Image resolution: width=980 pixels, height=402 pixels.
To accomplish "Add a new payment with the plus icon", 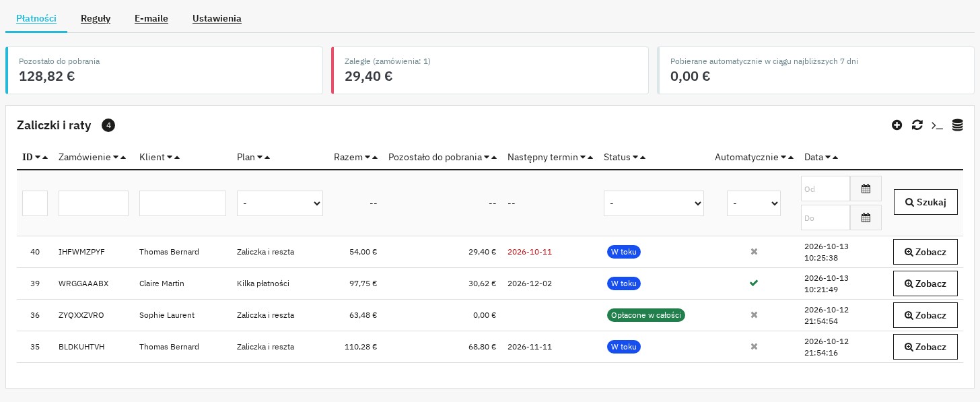I will tap(897, 125).
